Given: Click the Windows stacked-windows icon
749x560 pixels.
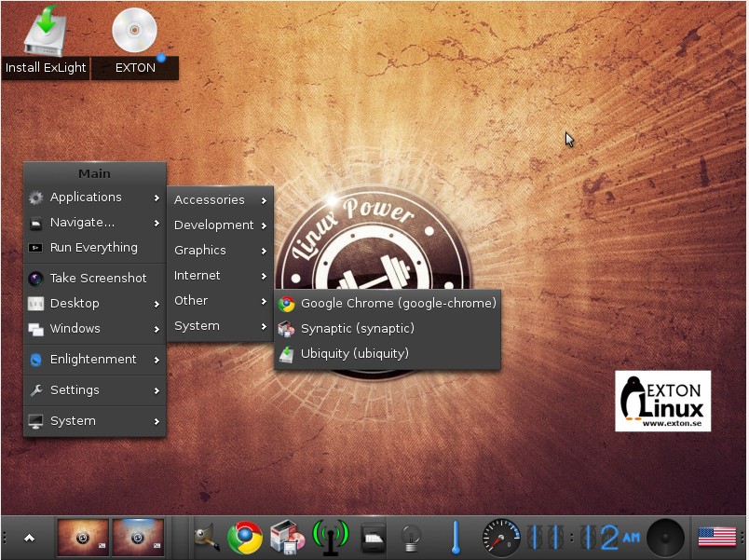Looking at the screenshot, I should (x=35, y=329).
